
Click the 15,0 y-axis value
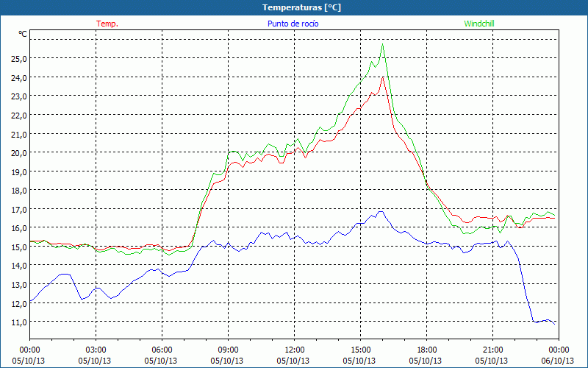click(19, 247)
